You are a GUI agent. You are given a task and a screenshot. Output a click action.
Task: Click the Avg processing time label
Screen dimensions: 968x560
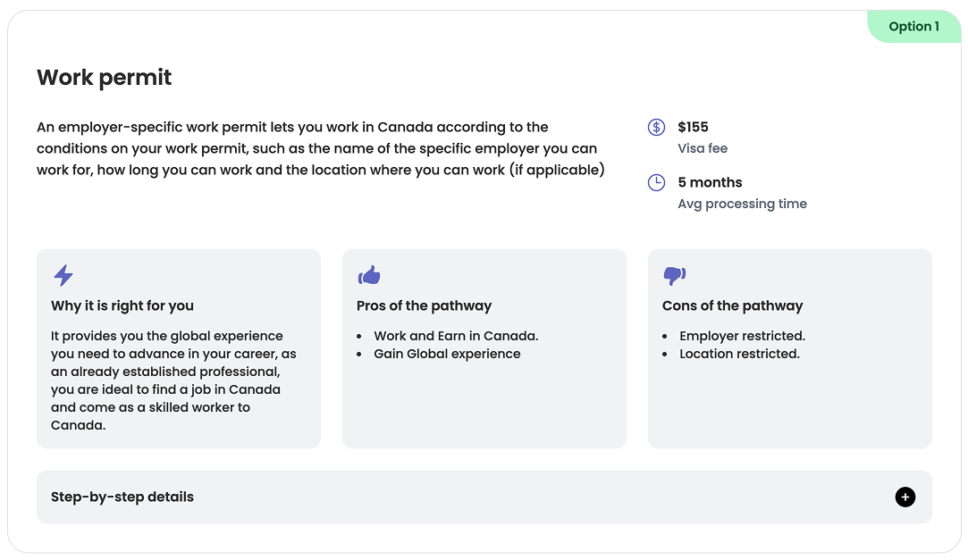[x=742, y=204]
